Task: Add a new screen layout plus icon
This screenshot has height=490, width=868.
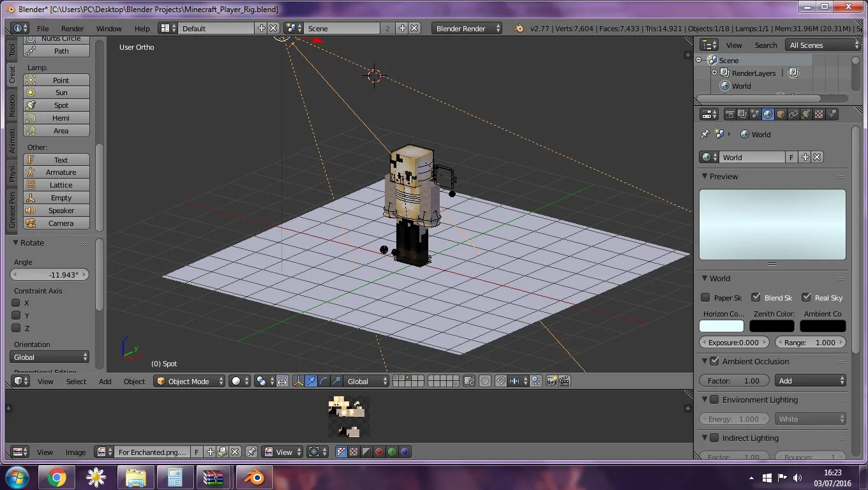Action: point(261,28)
